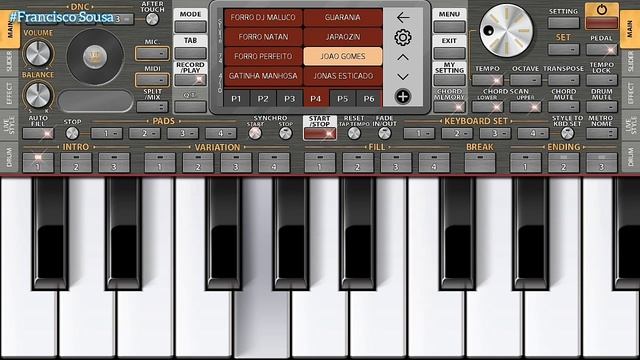Toggle the MIC. switch

click(x=152, y=53)
